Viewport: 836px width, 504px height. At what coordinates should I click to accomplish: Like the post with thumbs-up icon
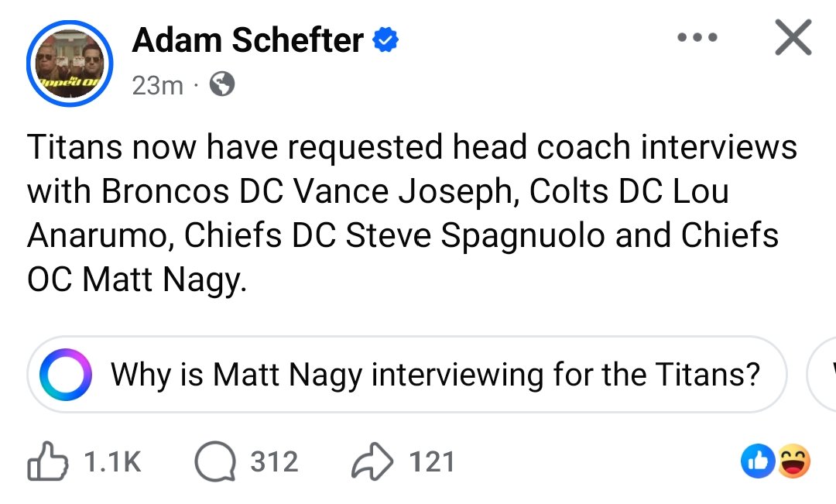click(x=49, y=462)
